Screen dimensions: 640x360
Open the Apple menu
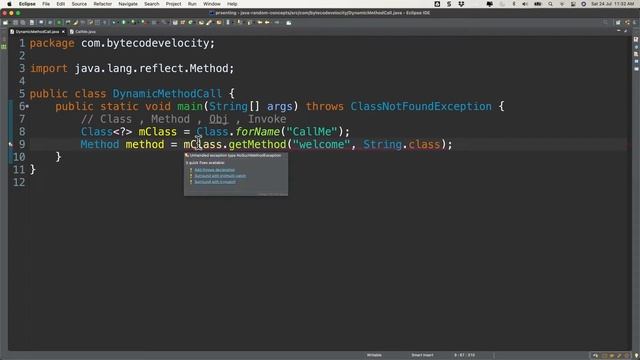tap(9, 4)
